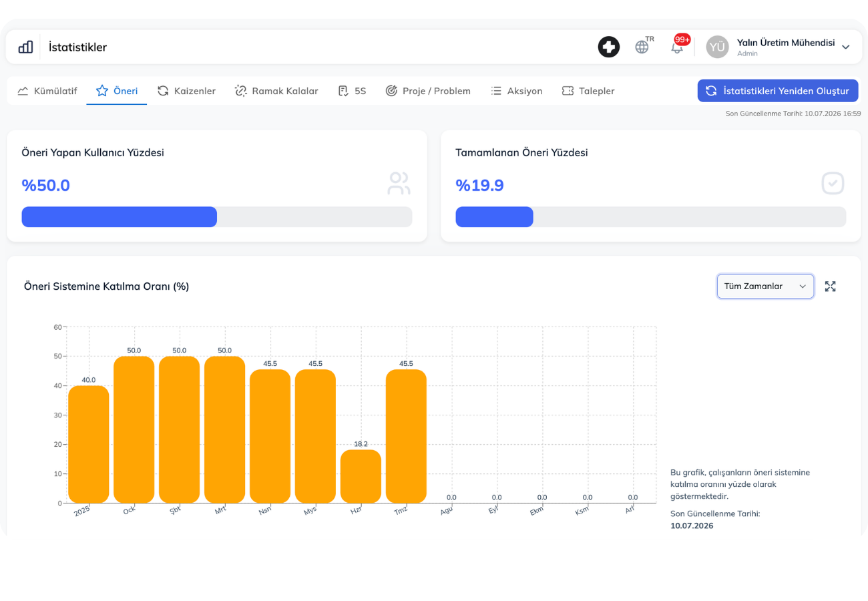Click the bar-chart statistics icon by İstatistikler

point(25,47)
